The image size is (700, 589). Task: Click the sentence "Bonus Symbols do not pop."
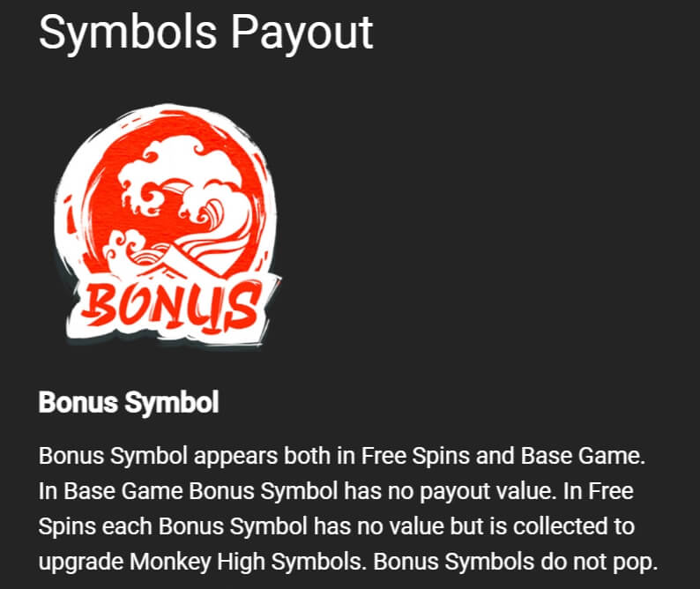pos(516,562)
